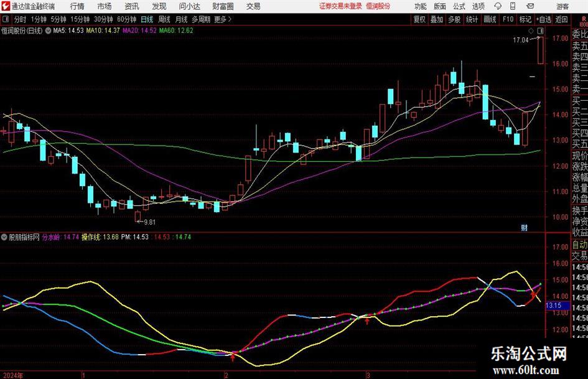Open the 功能 menu
The height and width of the screenshot is (379, 588).
coord(421,6)
